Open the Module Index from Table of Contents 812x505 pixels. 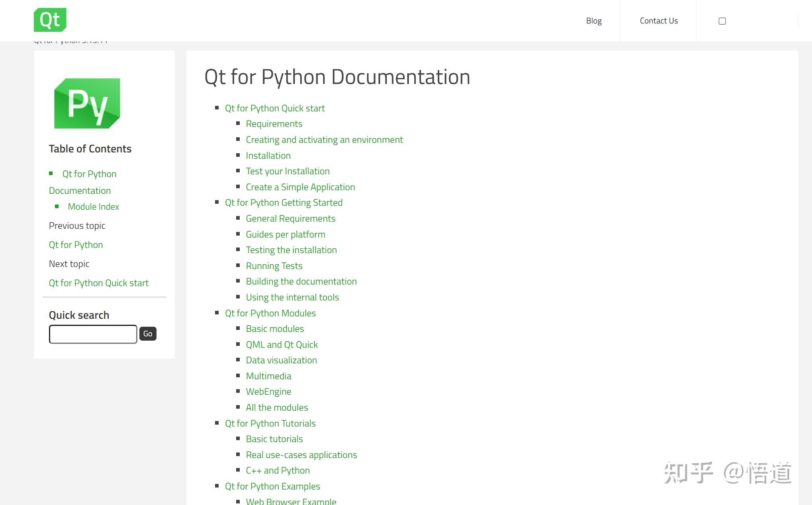pyautogui.click(x=93, y=207)
